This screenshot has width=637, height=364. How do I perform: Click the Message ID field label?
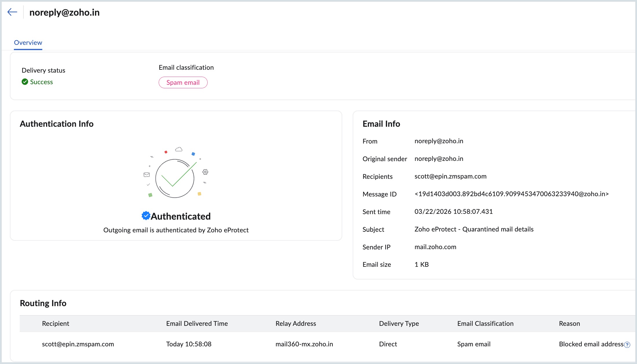(x=380, y=194)
